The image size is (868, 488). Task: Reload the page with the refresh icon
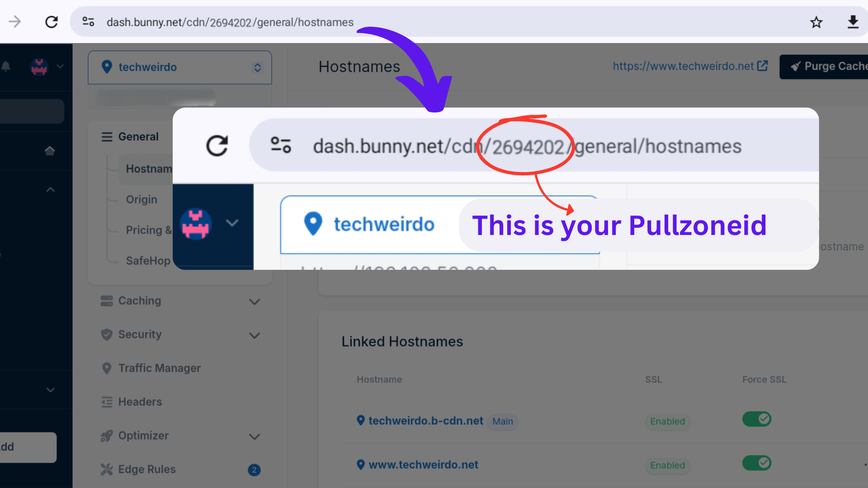click(52, 22)
